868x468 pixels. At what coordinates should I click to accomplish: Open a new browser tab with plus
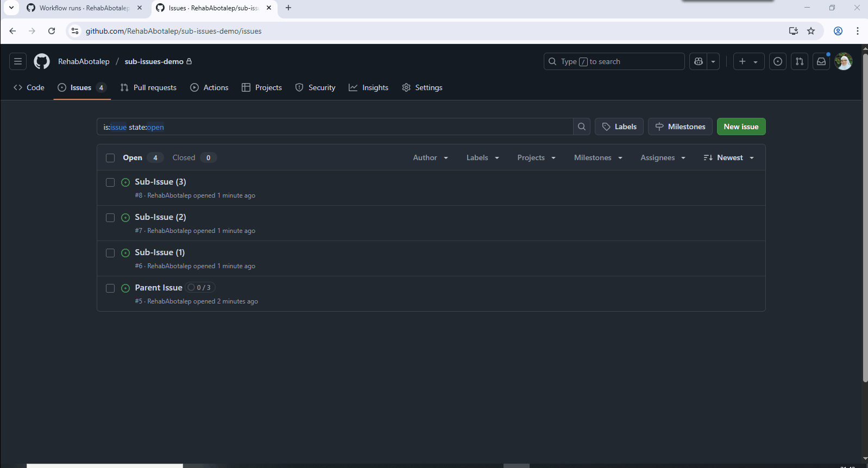coord(288,8)
